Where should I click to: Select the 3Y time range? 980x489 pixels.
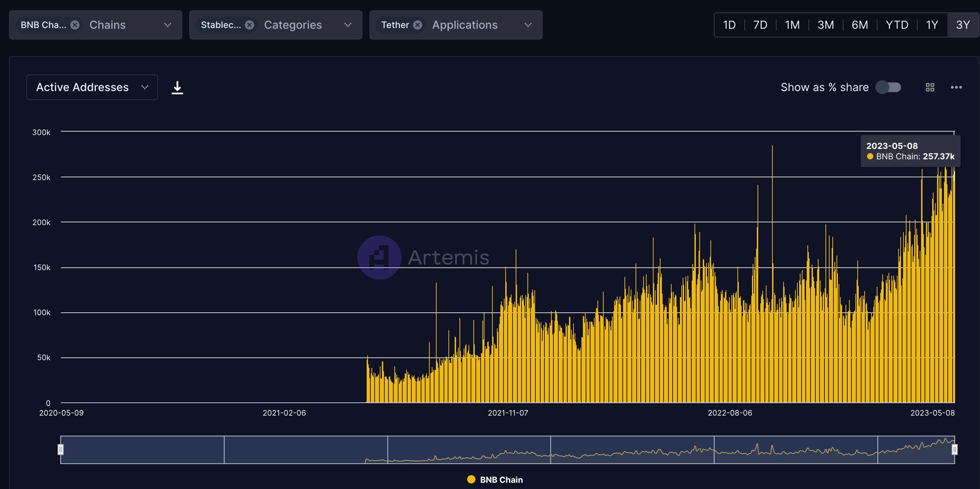click(x=963, y=25)
